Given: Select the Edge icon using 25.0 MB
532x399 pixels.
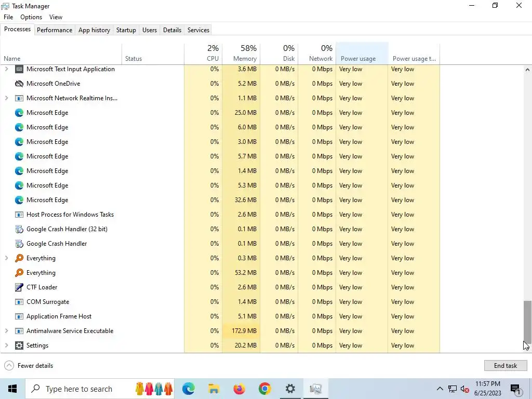Looking at the screenshot, I should [x=19, y=113].
